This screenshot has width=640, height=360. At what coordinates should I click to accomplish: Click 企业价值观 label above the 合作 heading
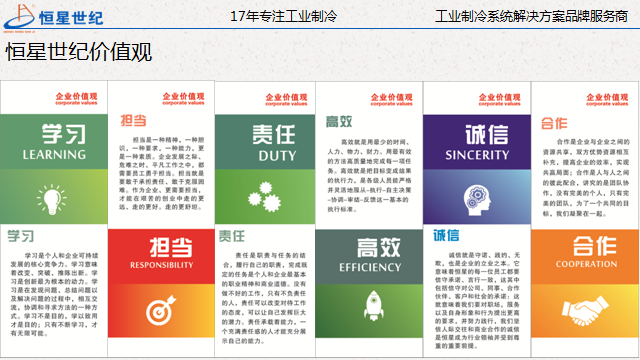coord(607,99)
